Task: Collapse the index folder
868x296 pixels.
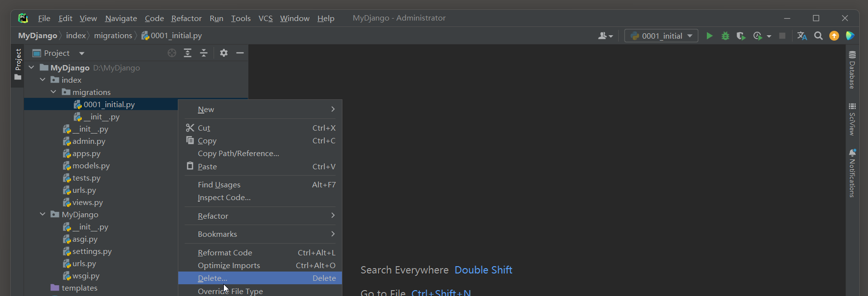Action: click(x=43, y=80)
